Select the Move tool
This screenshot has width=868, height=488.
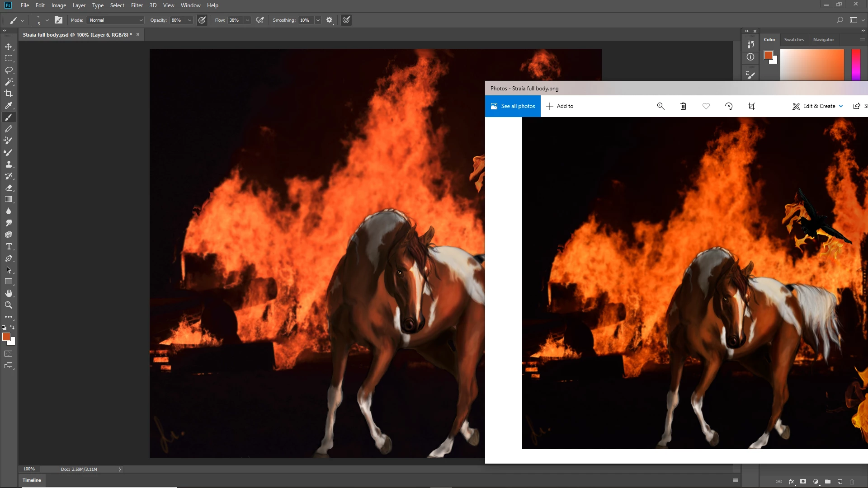click(9, 47)
